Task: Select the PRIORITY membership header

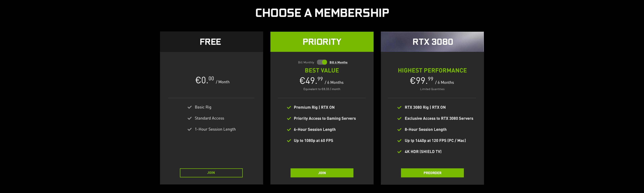Action: (322, 42)
